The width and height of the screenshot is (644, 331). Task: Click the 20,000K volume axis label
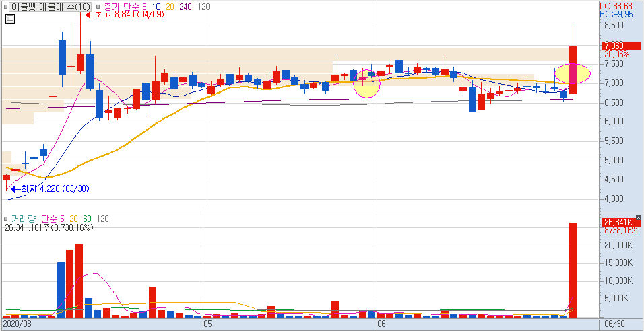[x=618, y=246]
